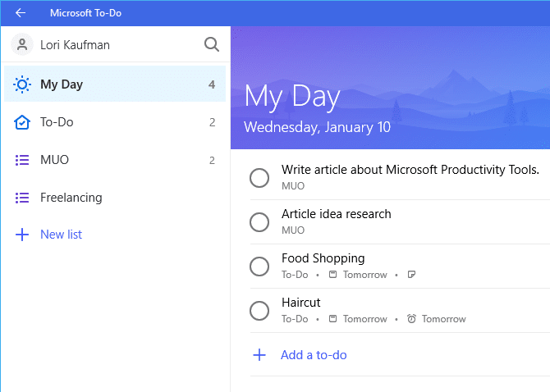
Task: Click the due date calendar icon on Food Shopping
Action: pos(332,274)
